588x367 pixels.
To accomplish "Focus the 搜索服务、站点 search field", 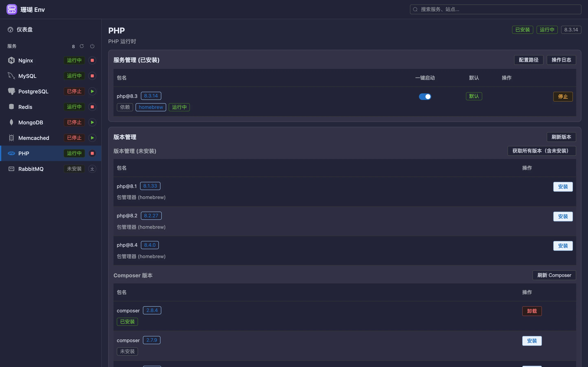I will [496, 9].
